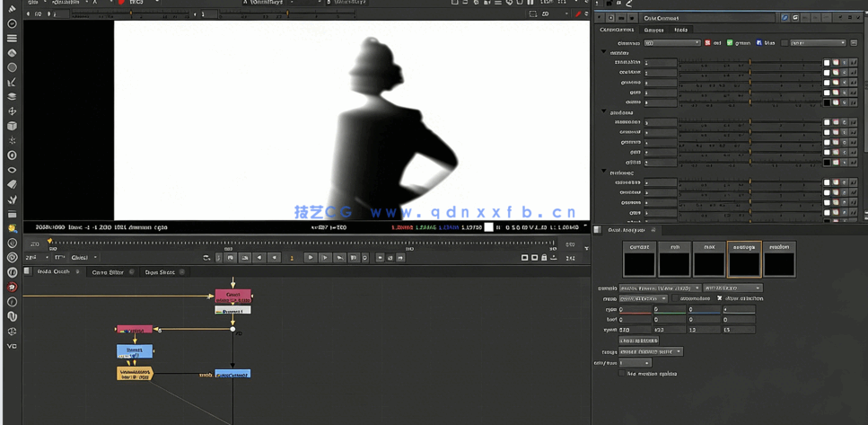
Task: Click the play backward button in timeline
Action: tap(274, 258)
